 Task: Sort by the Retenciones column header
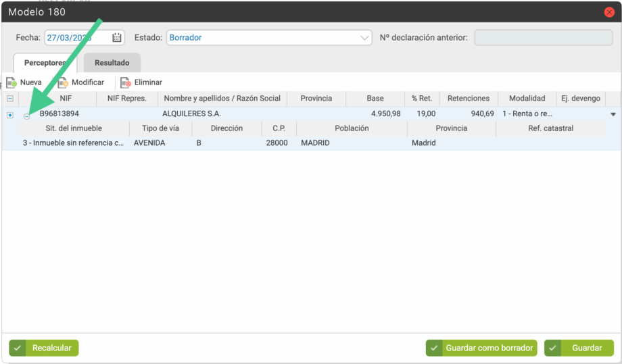tap(468, 99)
